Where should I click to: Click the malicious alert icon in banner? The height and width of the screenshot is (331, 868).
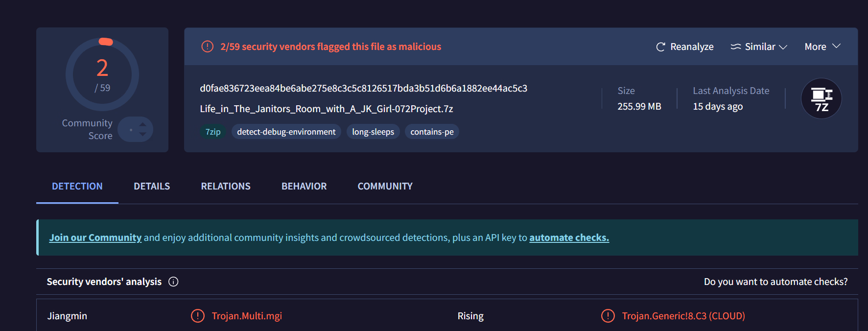click(x=208, y=47)
